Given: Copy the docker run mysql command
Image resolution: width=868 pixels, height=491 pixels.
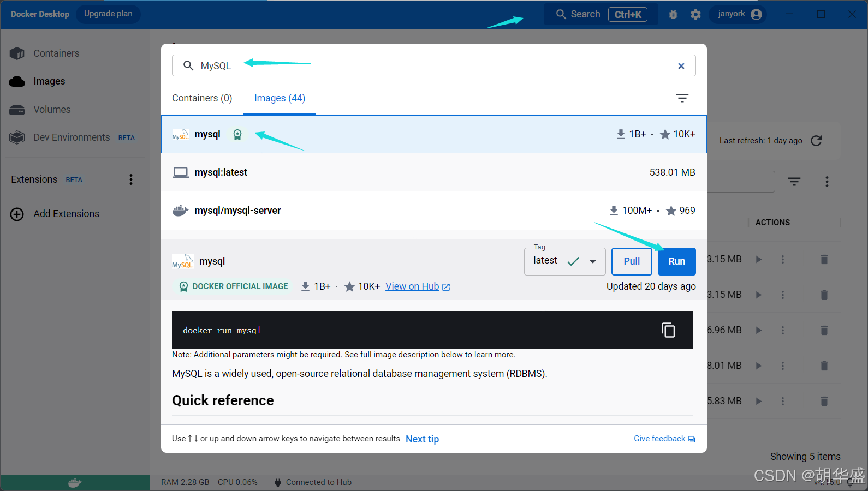Looking at the screenshot, I should [x=668, y=330].
